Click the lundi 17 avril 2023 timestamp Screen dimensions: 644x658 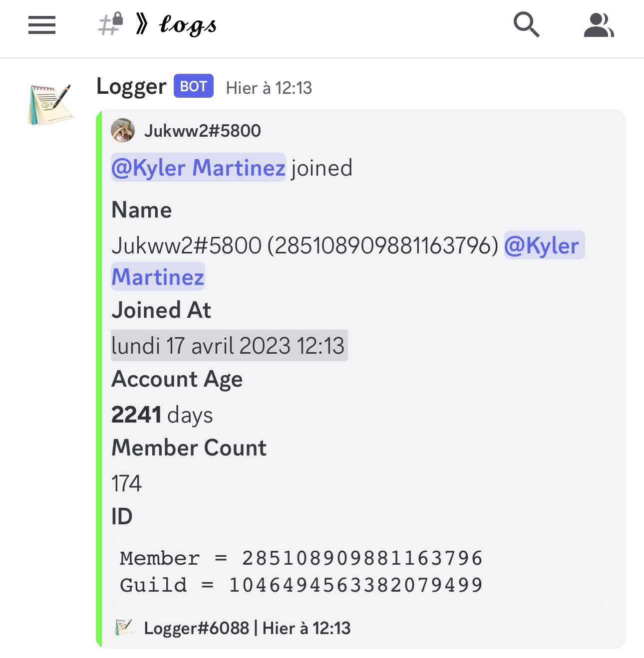[229, 345]
